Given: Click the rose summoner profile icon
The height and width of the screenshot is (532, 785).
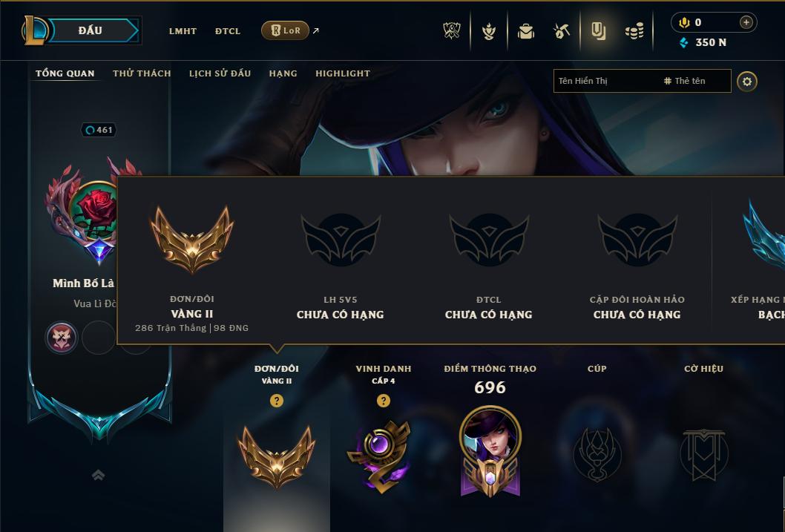Looking at the screenshot, I should tap(93, 209).
